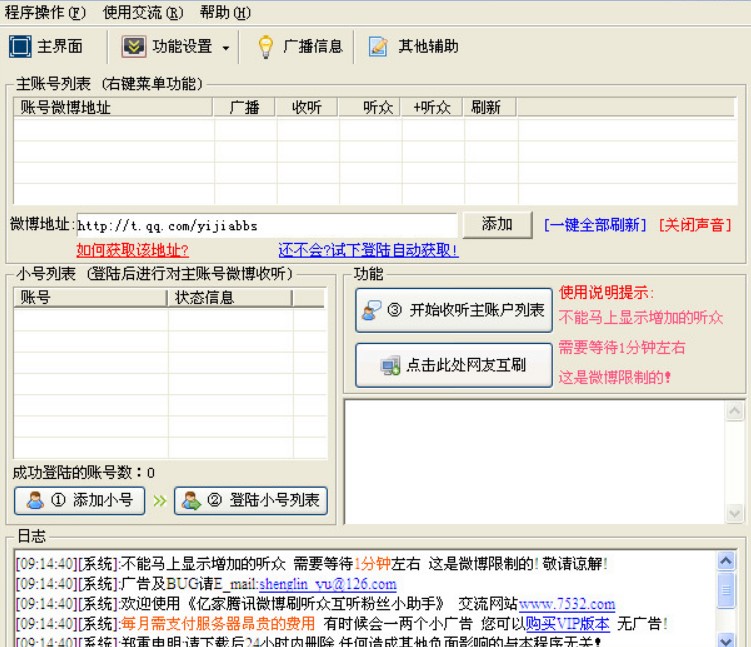Click 还不会?试下登陆自动获取 link

368,250
